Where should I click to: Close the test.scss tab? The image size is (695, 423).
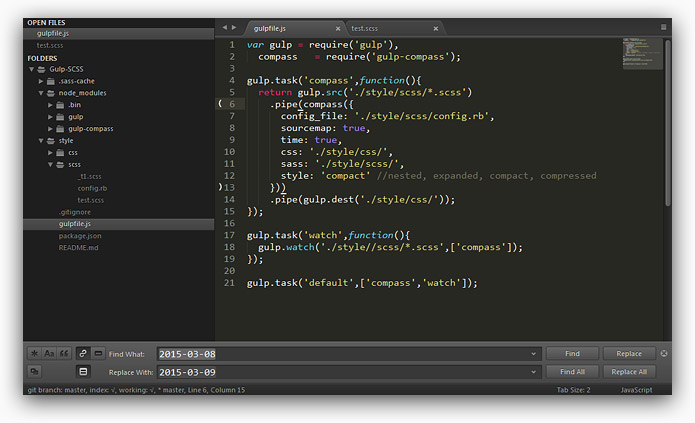pyautogui.click(x=436, y=28)
